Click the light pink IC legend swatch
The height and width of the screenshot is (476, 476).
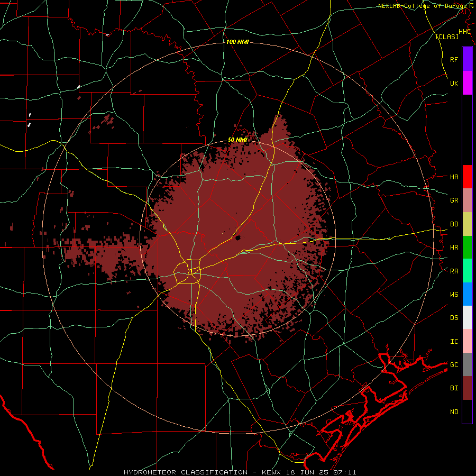[467, 341]
